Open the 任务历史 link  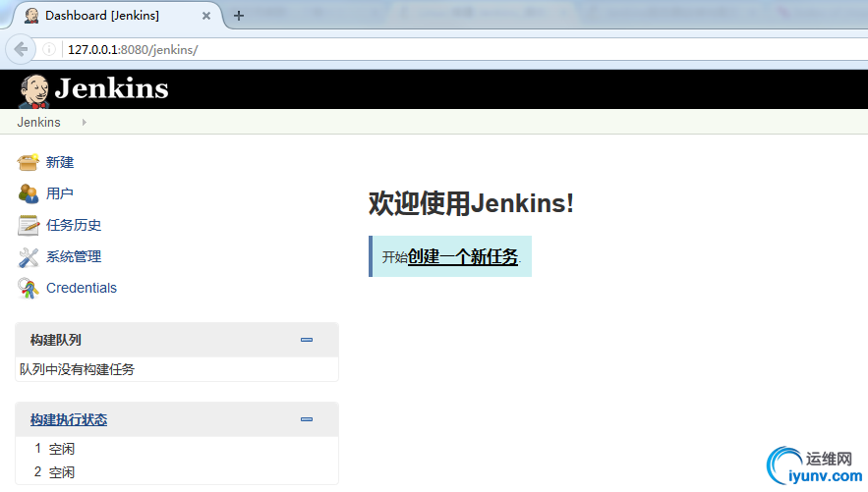click(x=74, y=225)
